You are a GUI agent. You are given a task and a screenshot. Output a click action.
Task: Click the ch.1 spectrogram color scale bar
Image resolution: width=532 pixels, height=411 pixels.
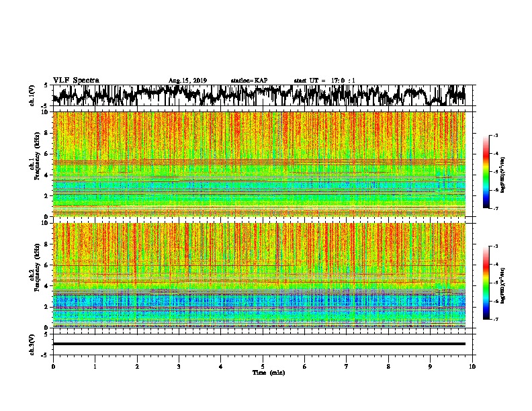[486, 172]
